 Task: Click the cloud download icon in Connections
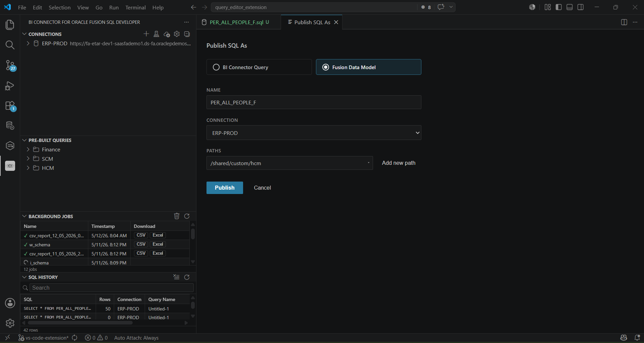[167, 34]
